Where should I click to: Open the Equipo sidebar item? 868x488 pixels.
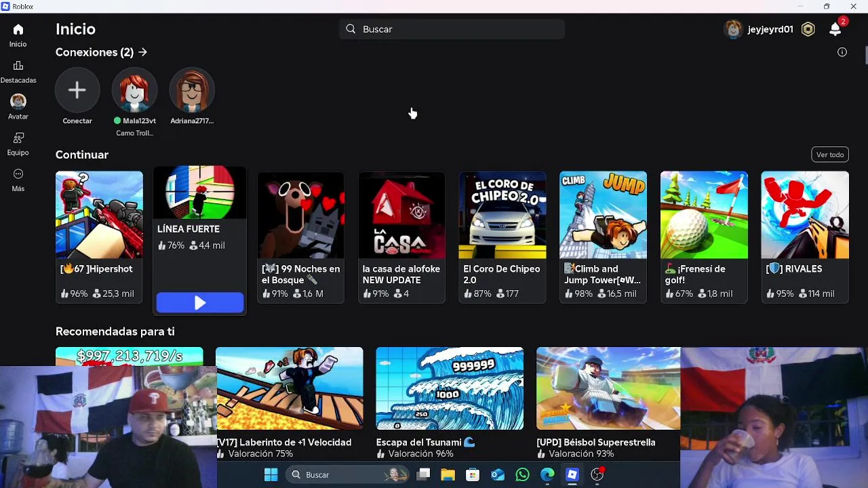(18, 138)
